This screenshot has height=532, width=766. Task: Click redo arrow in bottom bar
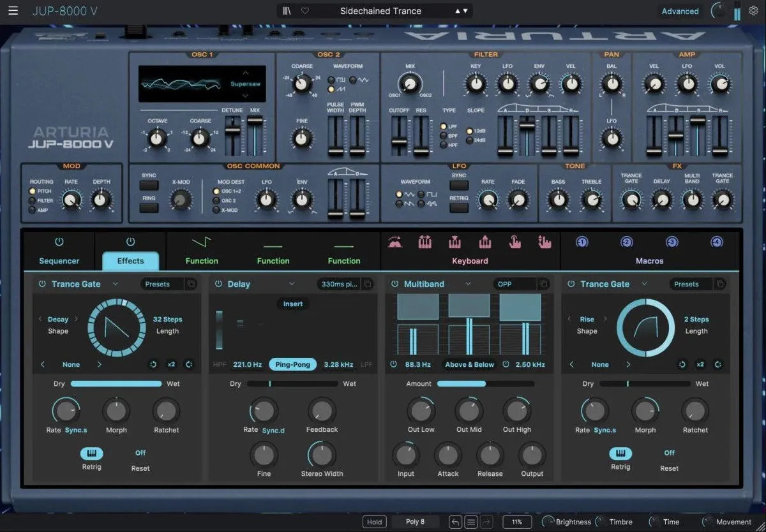(x=487, y=522)
